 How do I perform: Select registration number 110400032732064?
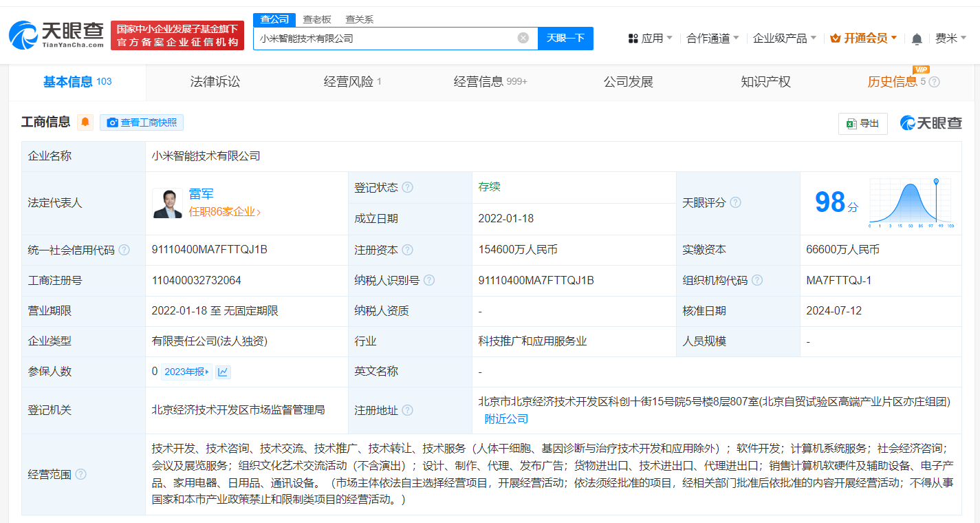coord(197,280)
